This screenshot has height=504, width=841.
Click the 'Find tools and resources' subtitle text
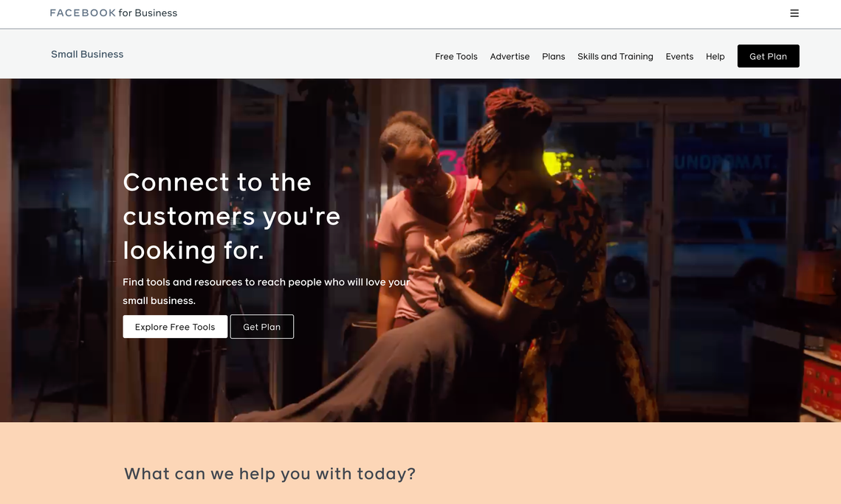(x=266, y=291)
